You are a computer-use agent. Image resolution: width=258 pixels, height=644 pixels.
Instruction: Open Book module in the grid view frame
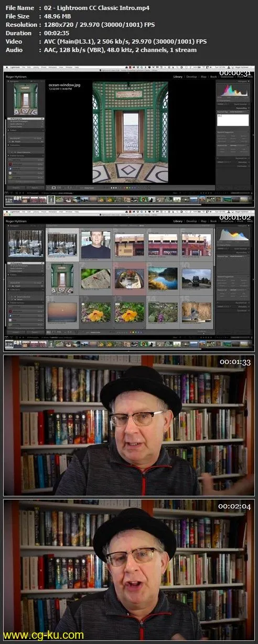click(x=214, y=221)
